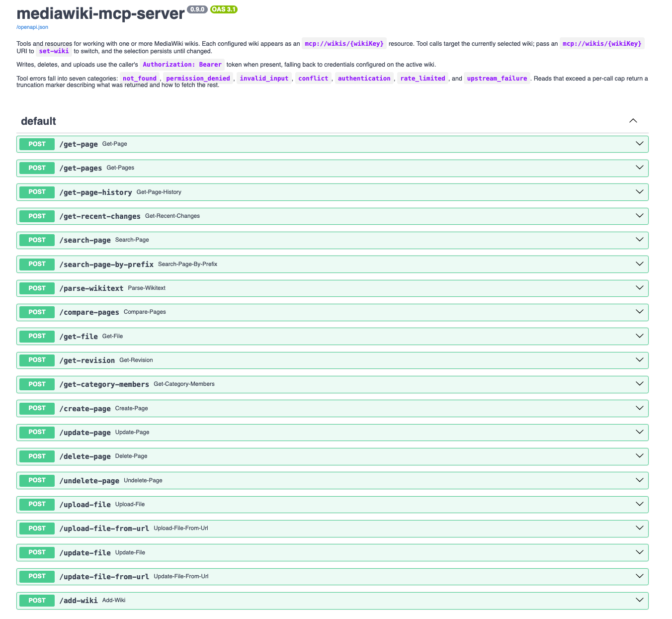672x619 pixels.
Task: Open the /get-recent-changes endpoint path
Action: (x=100, y=216)
